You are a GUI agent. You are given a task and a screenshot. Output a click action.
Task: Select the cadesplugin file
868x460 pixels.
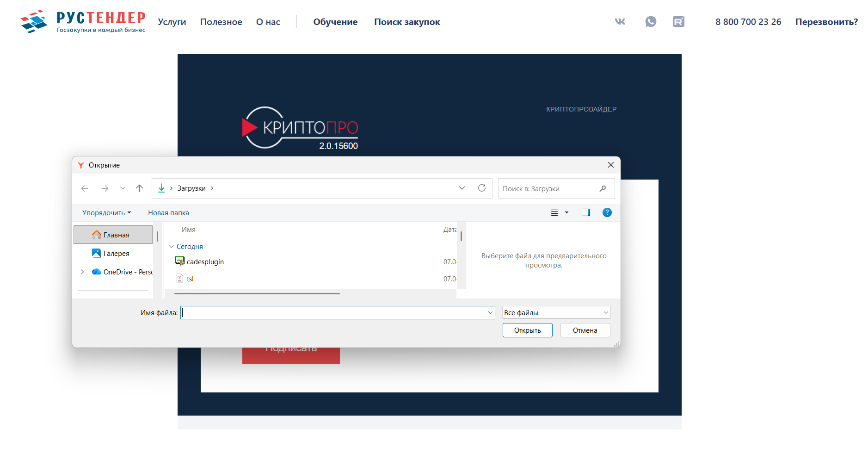click(x=205, y=262)
